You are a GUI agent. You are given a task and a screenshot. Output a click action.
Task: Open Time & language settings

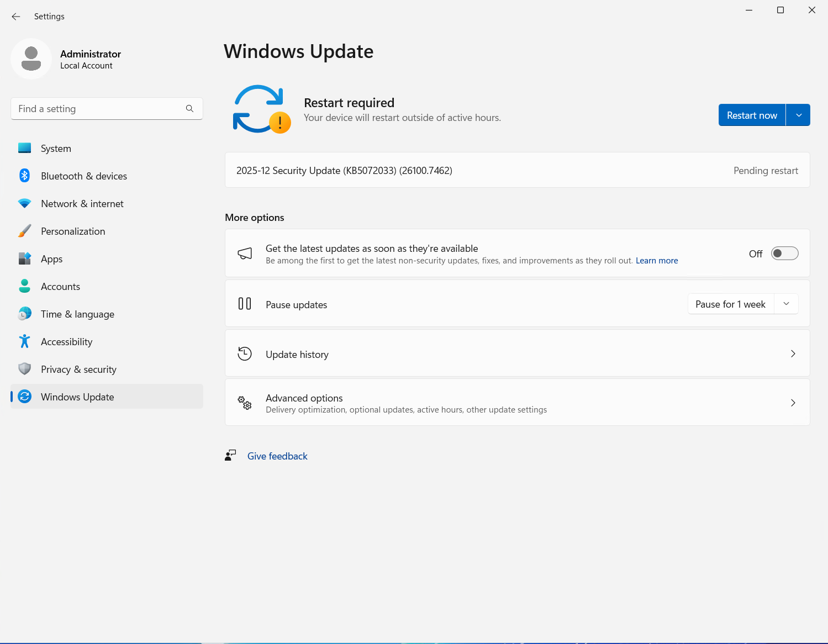click(107, 314)
